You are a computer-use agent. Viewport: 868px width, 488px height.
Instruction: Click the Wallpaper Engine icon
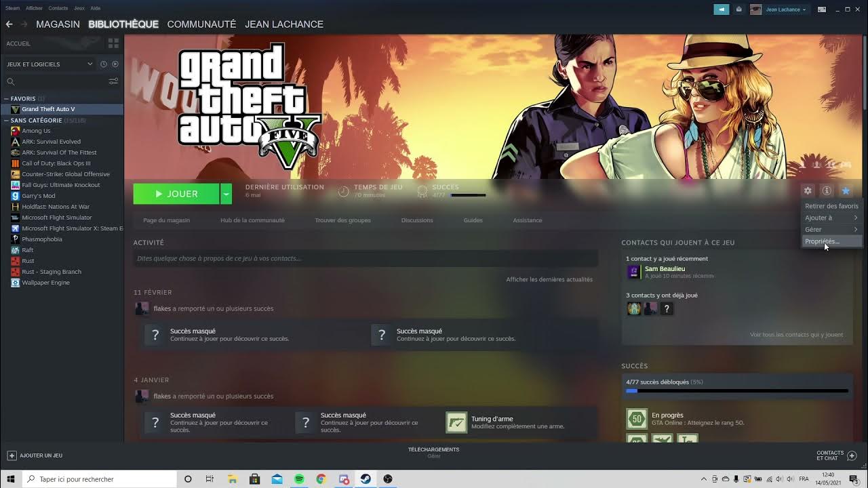pyautogui.click(x=15, y=283)
